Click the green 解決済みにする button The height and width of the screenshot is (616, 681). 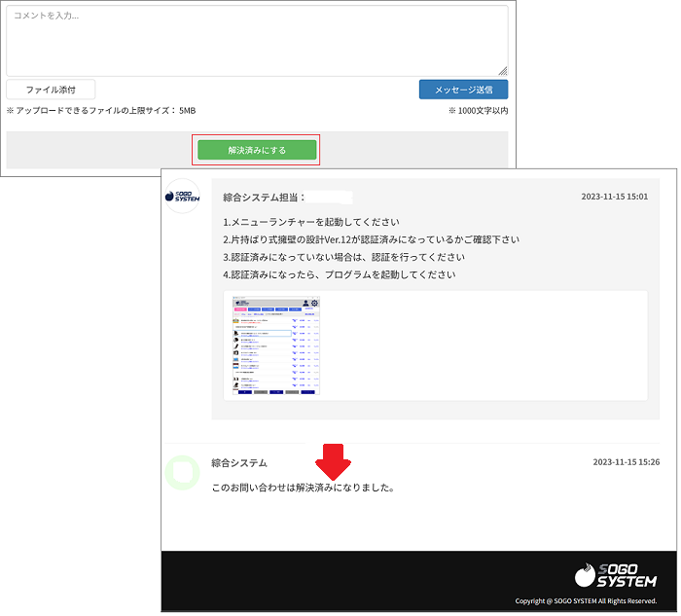click(257, 150)
